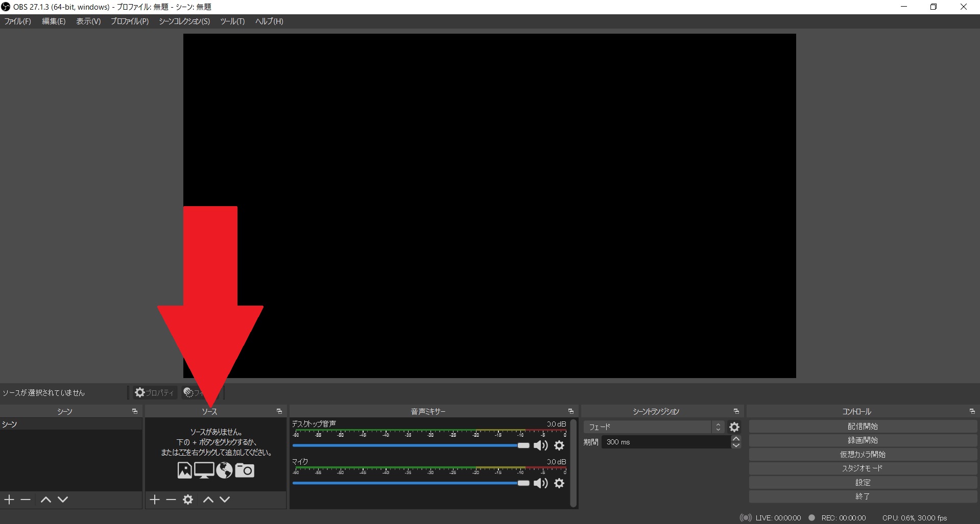980x524 pixels.
Task: Click the OBS logo in title bar
Action: point(6,7)
